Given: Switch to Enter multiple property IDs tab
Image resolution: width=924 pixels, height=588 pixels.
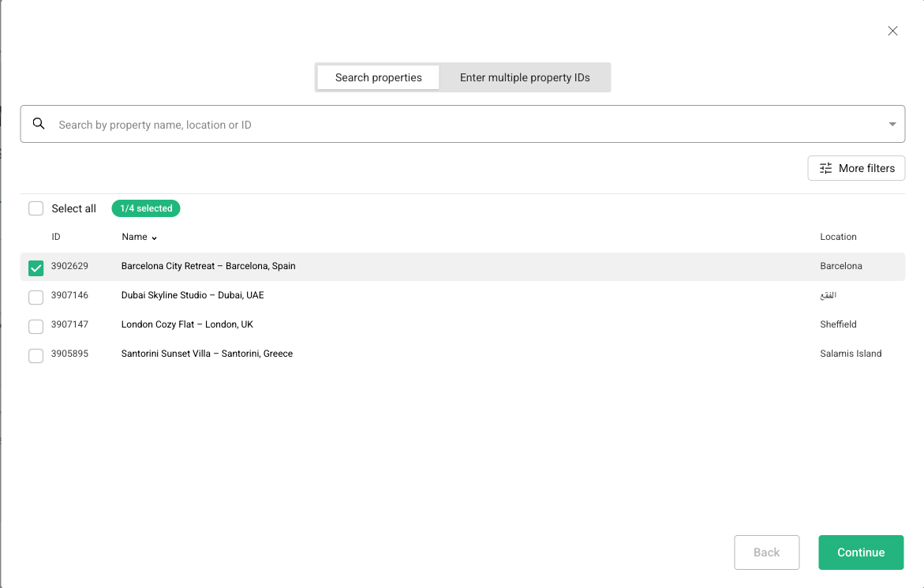Looking at the screenshot, I should pos(525,77).
